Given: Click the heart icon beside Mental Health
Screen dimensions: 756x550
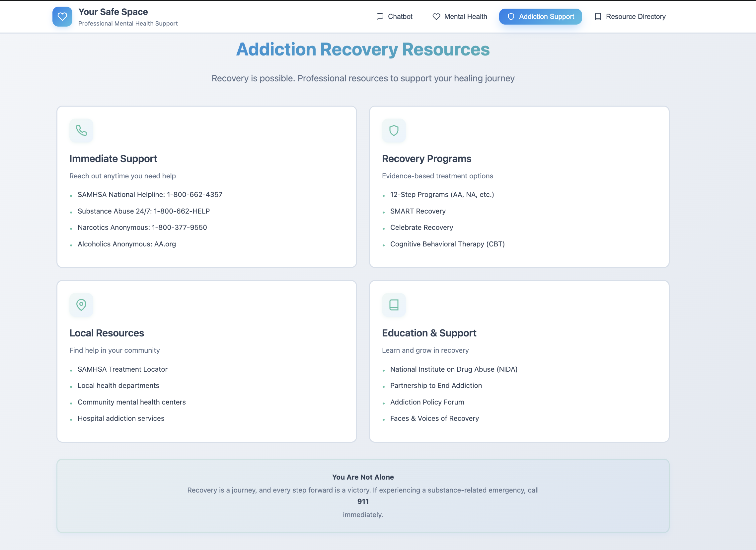Looking at the screenshot, I should (x=436, y=17).
